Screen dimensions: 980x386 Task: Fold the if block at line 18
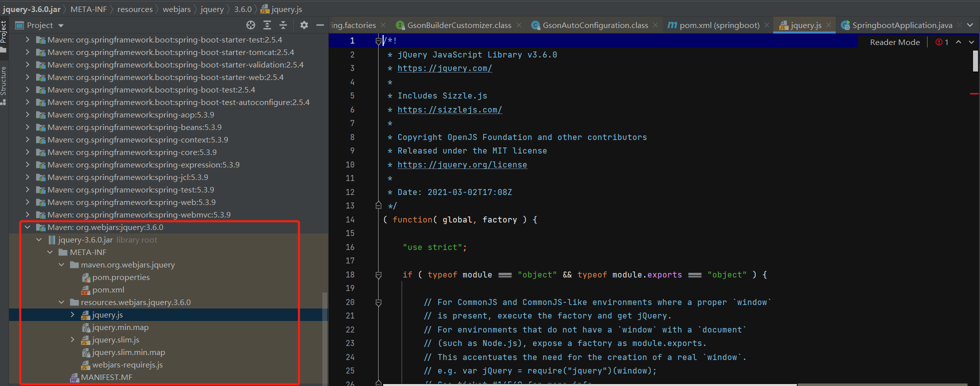click(x=378, y=275)
